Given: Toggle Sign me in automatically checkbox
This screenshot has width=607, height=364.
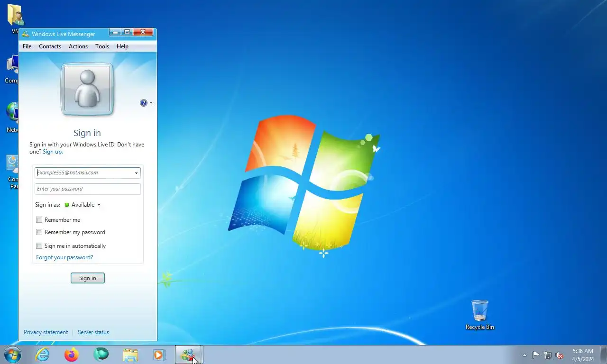Looking at the screenshot, I should [x=39, y=246].
